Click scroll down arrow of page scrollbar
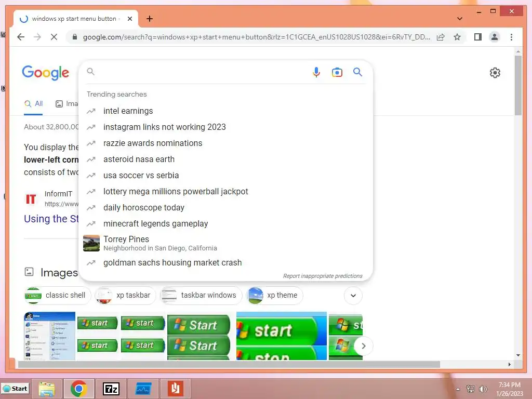This screenshot has width=532, height=399. pyautogui.click(x=518, y=355)
